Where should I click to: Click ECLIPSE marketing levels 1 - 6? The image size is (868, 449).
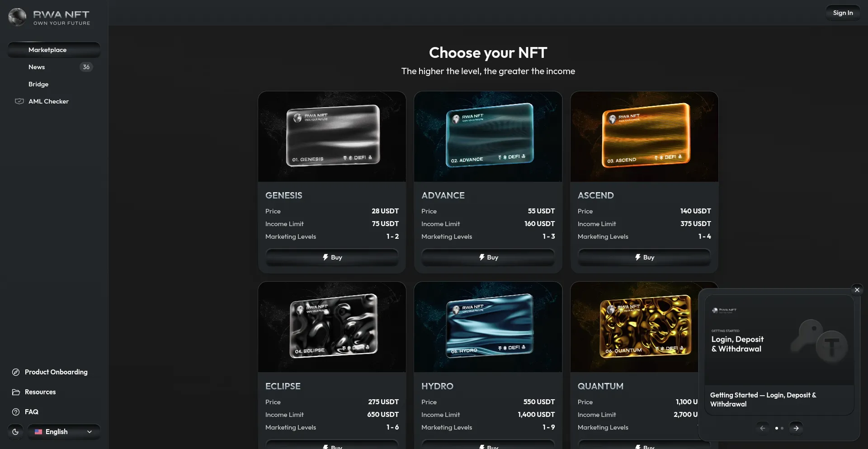392,427
